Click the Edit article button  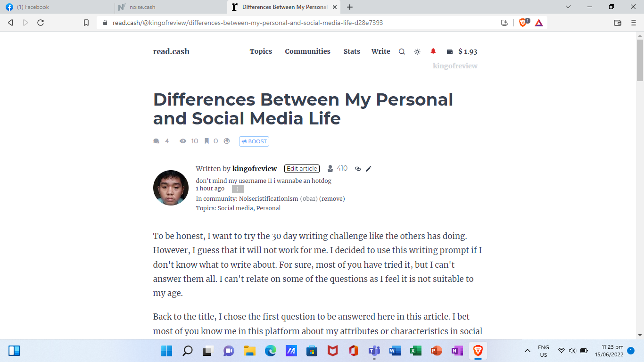pyautogui.click(x=302, y=169)
